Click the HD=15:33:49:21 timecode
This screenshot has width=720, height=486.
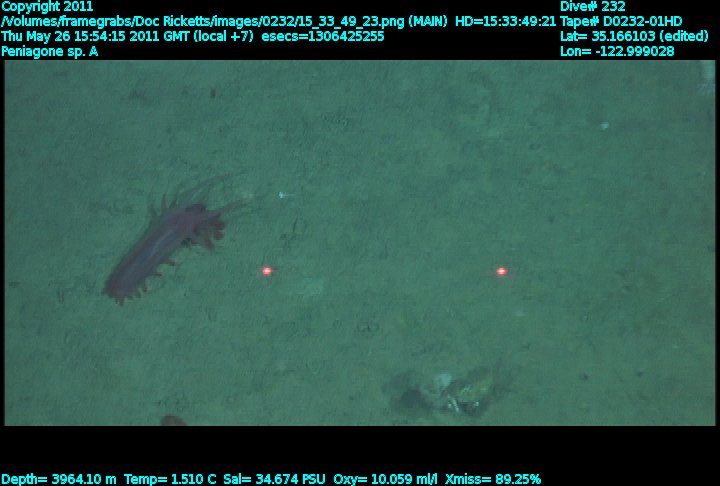pyautogui.click(x=506, y=21)
